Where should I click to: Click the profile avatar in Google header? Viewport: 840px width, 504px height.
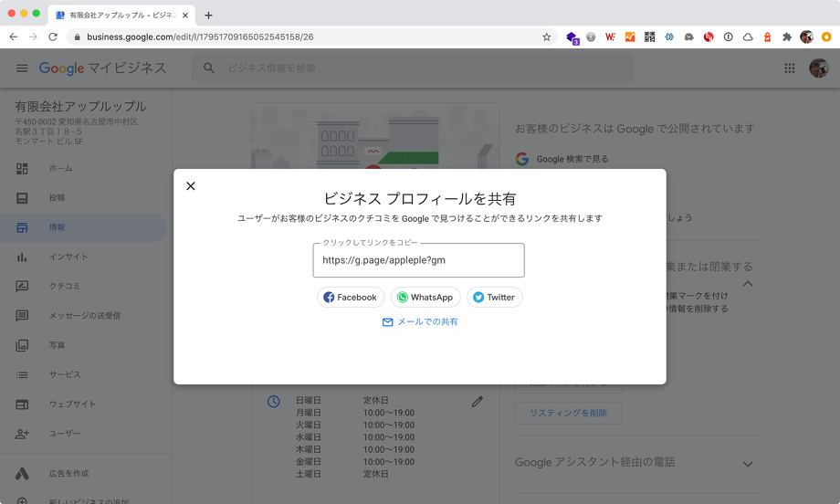click(x=819, y=68)
